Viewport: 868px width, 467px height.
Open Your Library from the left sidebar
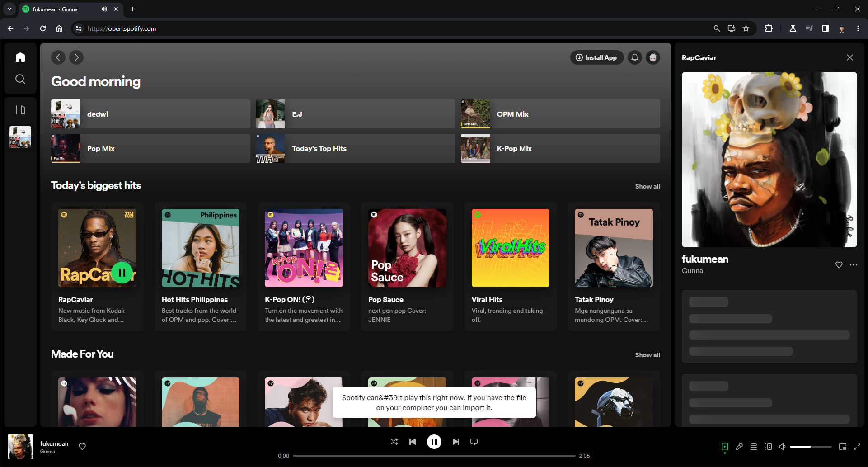(20, 109)
